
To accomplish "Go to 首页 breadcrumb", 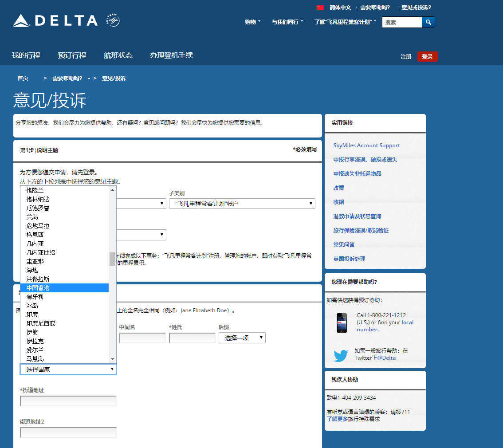I will [23, 78].
